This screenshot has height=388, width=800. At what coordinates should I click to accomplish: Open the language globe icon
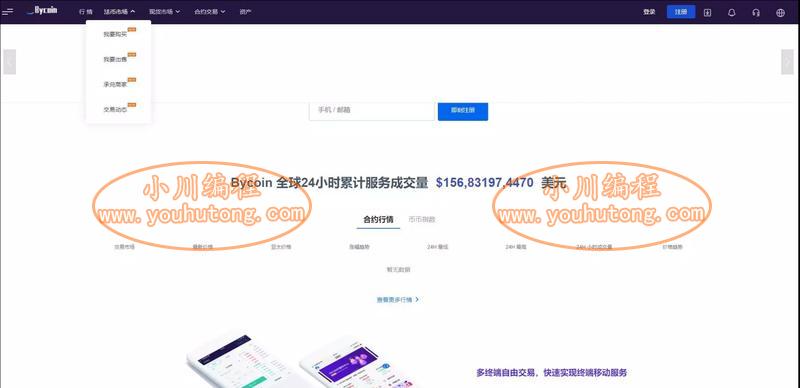pyautogui.click(x=780, y=13)
